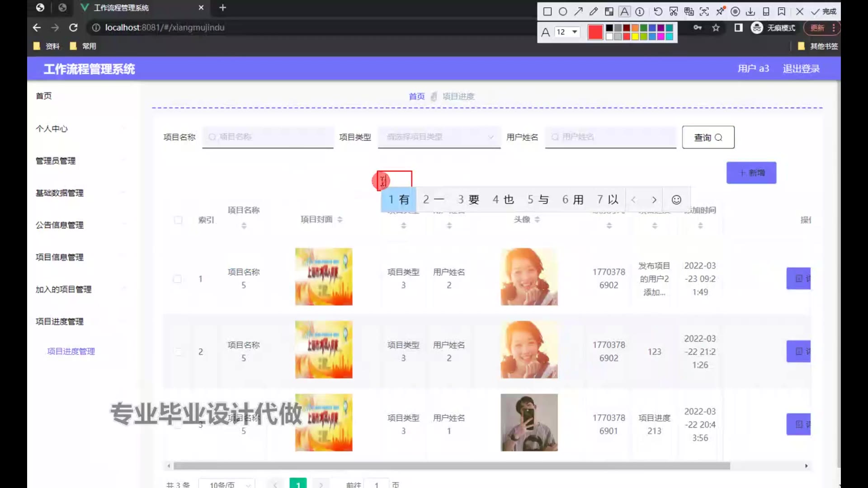Open 项目信息管理 in sidebar
Viewport: 868px width, 488px height.
click(x=60, y=257)
